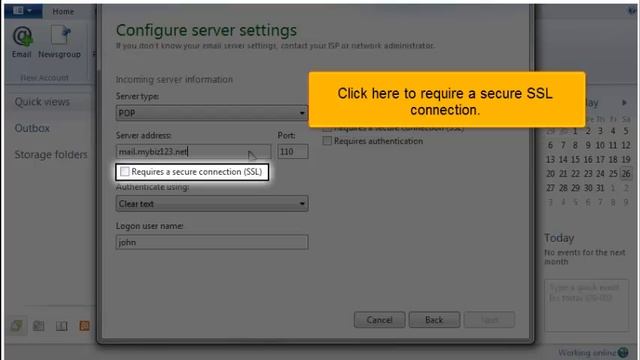
Task: Go to next month in the calendar
Action: point(624,102)
